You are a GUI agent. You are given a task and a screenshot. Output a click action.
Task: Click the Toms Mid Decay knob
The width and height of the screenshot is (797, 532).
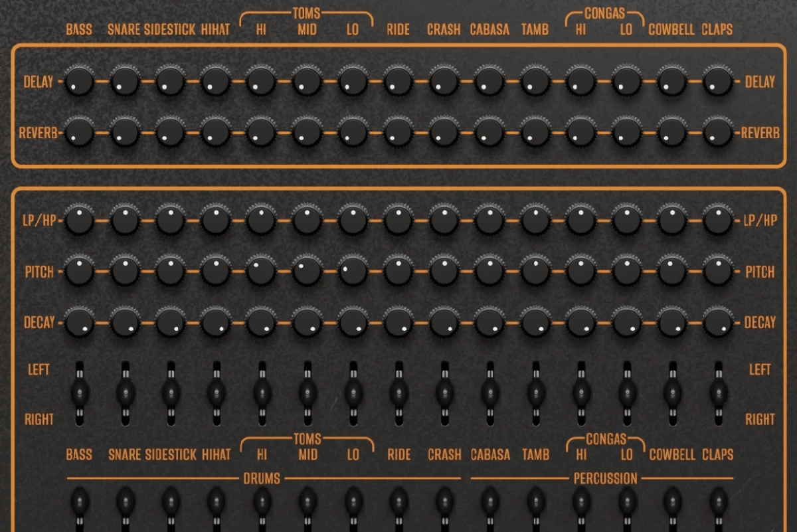tap(307, 322)
